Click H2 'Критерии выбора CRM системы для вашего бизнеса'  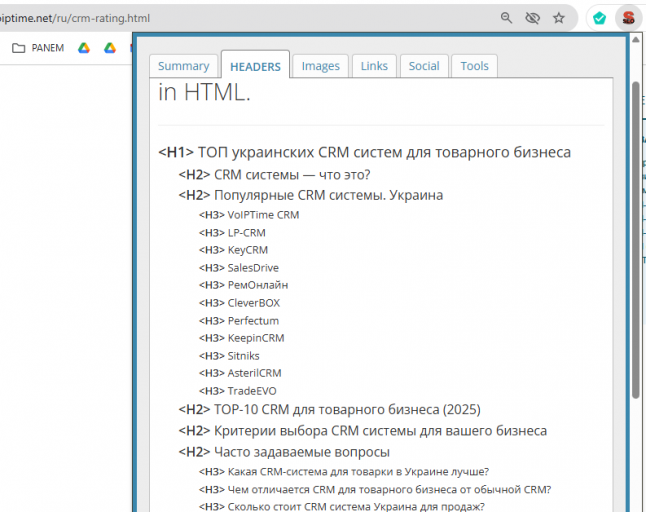click(x=363, y=431)
